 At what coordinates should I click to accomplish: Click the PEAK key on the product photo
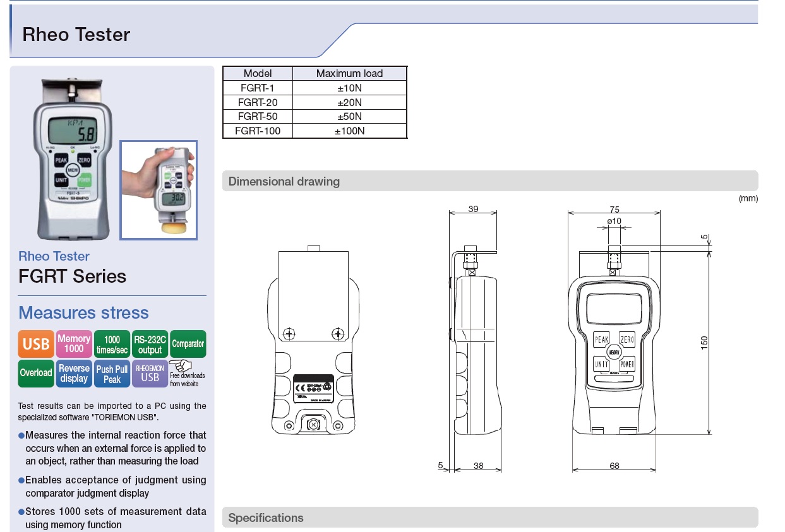(x=61, y=162)
